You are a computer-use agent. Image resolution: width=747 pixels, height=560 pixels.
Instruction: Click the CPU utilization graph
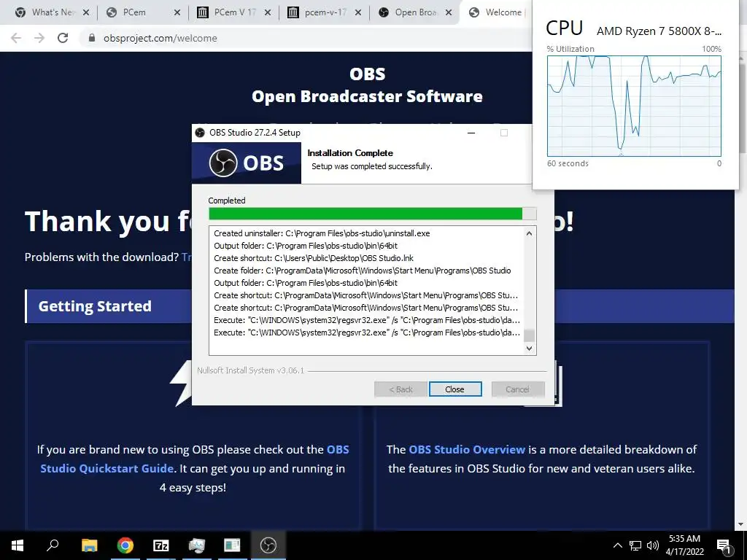[634, 106]
